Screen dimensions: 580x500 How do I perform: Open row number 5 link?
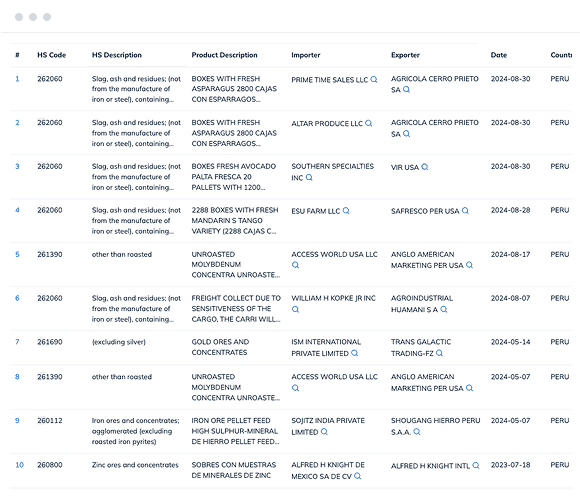point(17,254)
